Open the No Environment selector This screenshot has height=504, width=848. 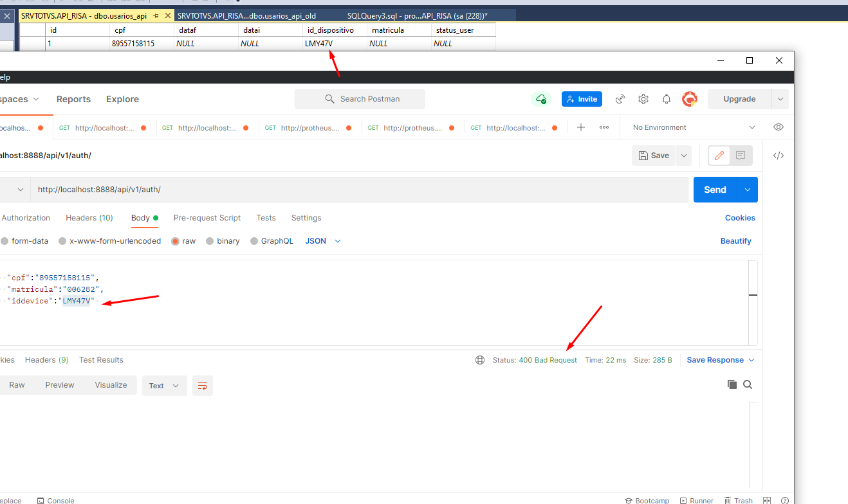point(694,127)
